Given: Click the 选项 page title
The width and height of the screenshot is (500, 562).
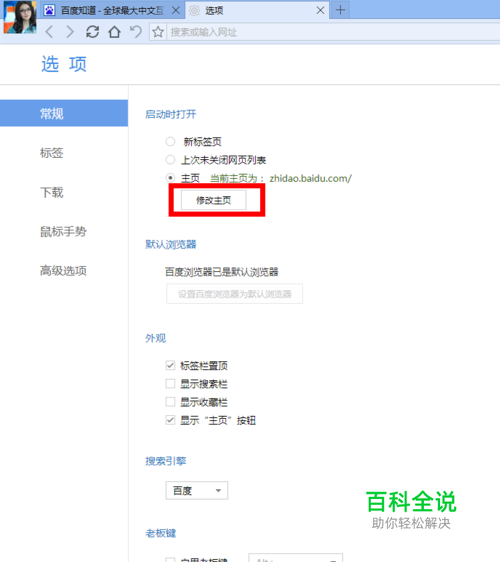Looking at the screenshot, I should pos(64,64).
